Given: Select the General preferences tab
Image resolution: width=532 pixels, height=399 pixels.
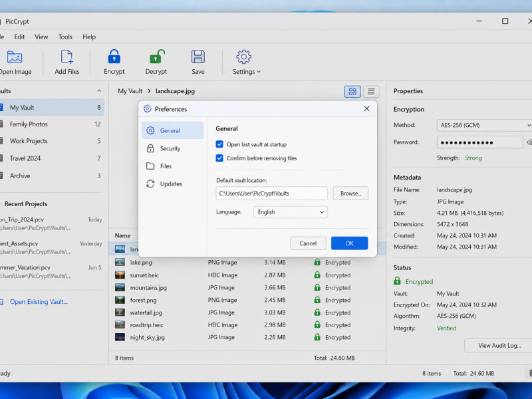Looking at the screenshot, I should (x=172, y=130).
